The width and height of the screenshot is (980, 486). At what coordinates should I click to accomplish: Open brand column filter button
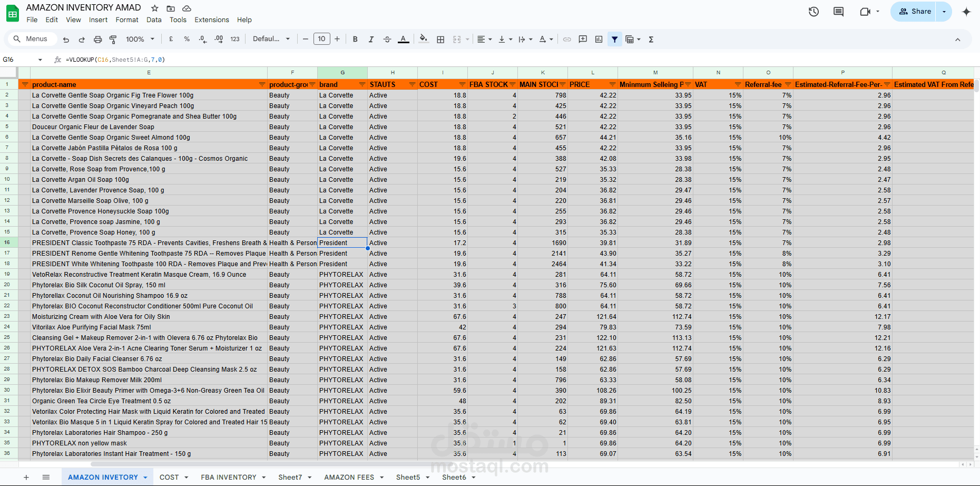362,84
